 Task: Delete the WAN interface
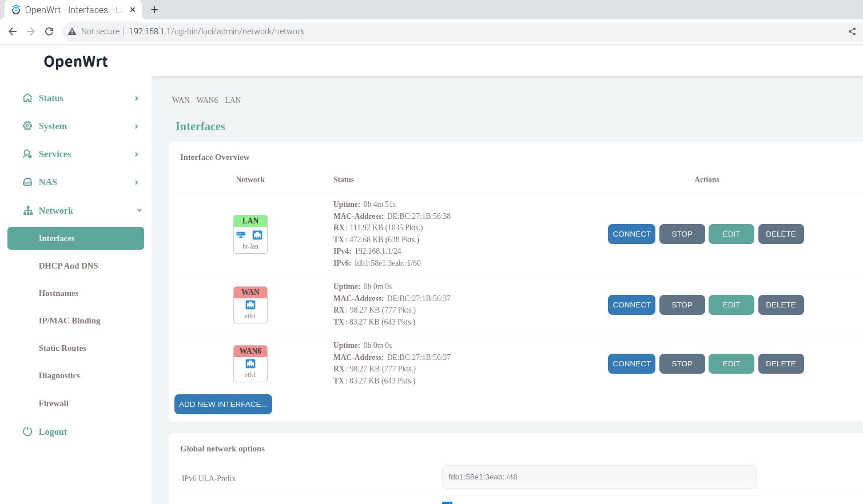pos(781,305)
